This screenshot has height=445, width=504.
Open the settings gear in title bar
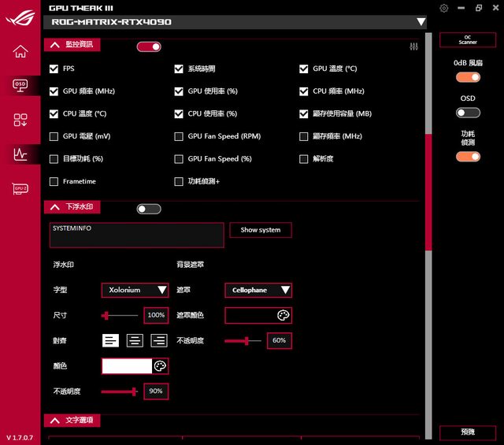(x=444, y=8)
